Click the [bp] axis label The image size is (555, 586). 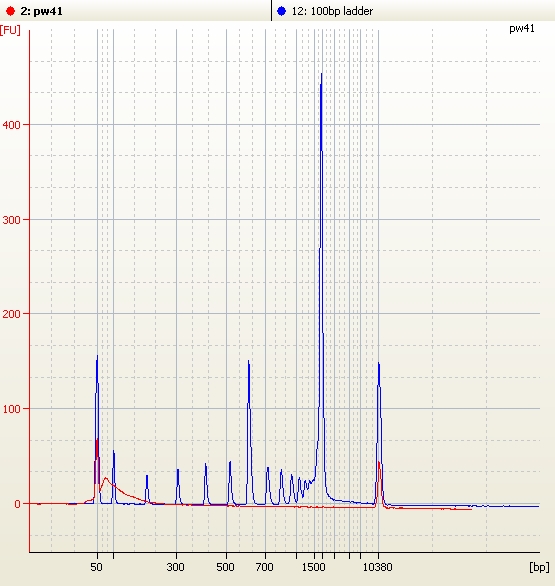pos(539,567)
